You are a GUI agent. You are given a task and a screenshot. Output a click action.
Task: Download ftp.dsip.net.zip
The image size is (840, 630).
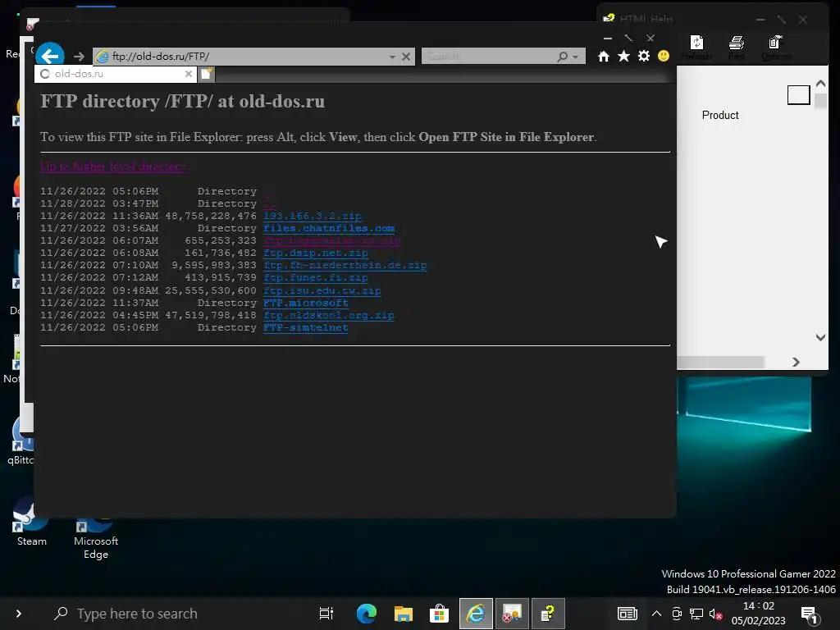tap(316, 253)
